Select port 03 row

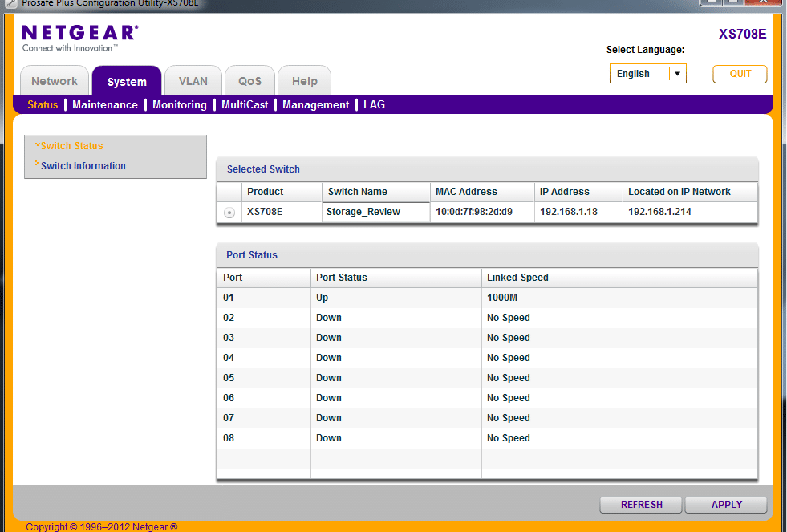pos(487,338)
